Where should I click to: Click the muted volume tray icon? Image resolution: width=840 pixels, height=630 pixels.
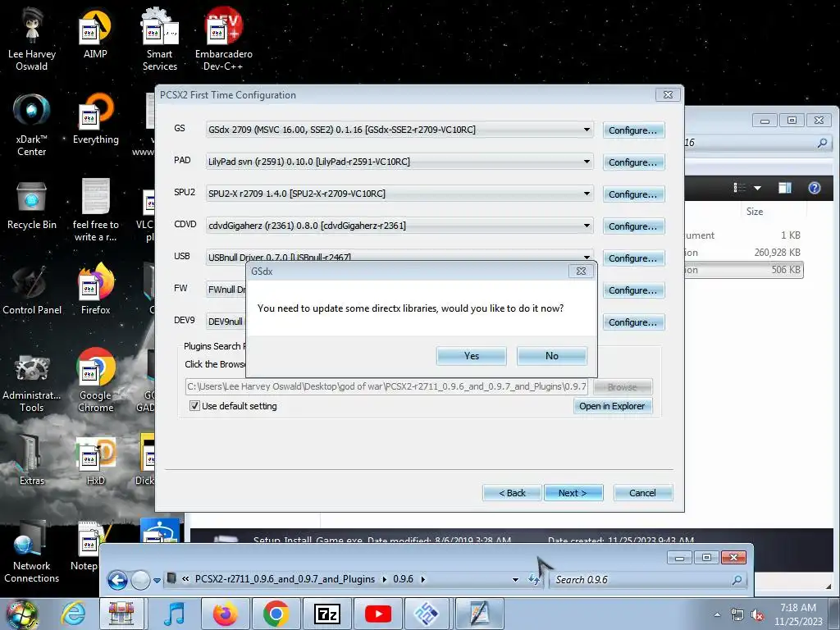tap(757, 615)
